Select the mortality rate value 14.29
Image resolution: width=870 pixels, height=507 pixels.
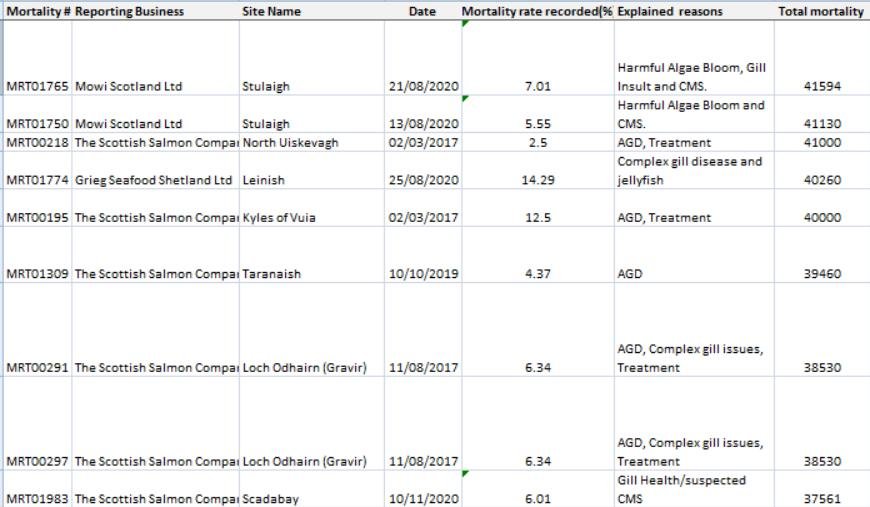click(x=537, y=180)
